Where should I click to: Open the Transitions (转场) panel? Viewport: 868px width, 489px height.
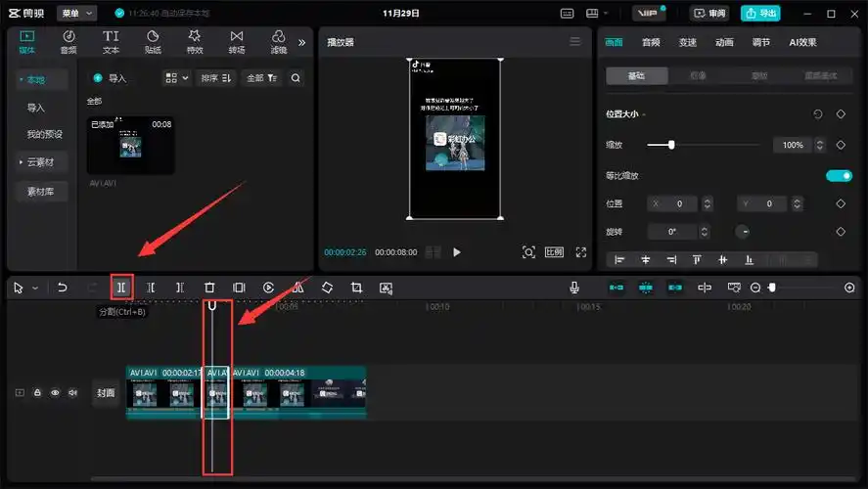pyautogui.click(x=236, y=41)
